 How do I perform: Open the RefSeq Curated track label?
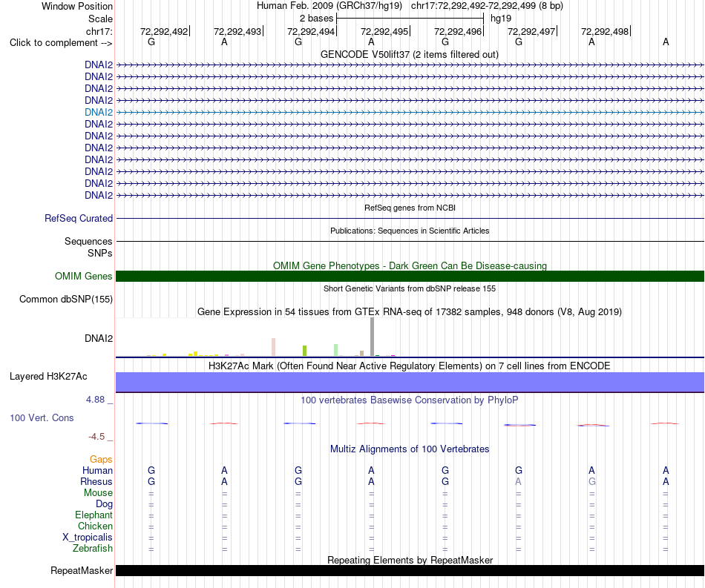coord(79,218)
